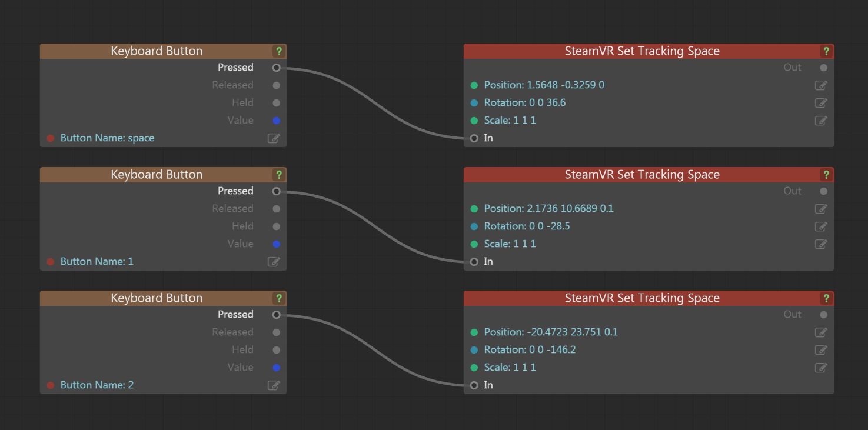Edit the Position value 1.5648 -0.3259 0

[820, 85]
